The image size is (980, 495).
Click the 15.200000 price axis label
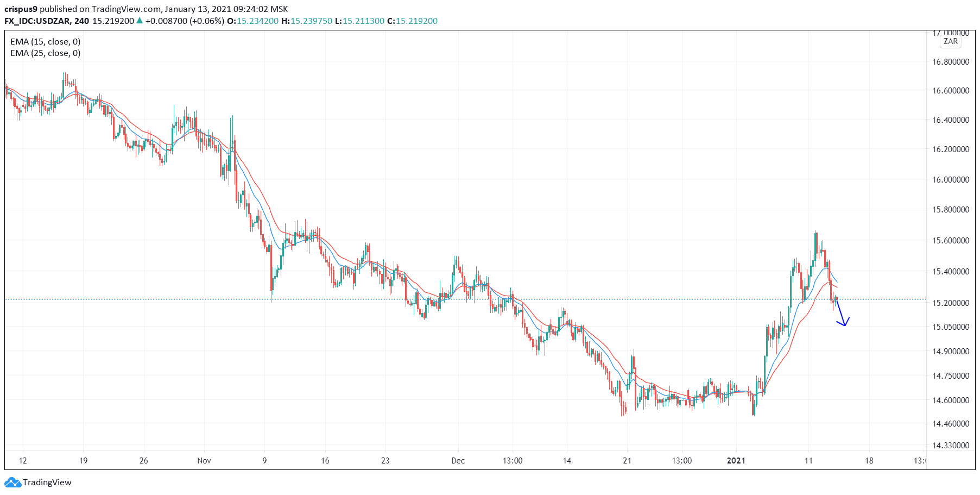tap(951, 303)
